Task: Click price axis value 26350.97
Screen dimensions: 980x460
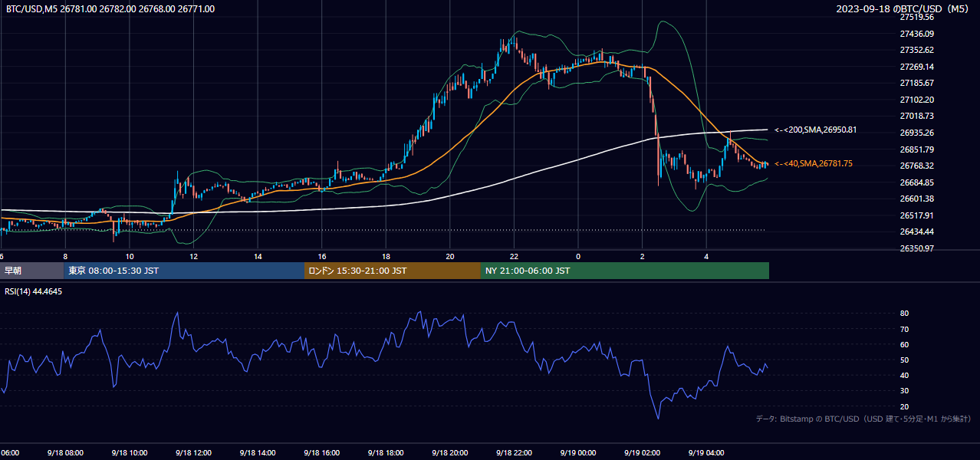Action: 916,248
